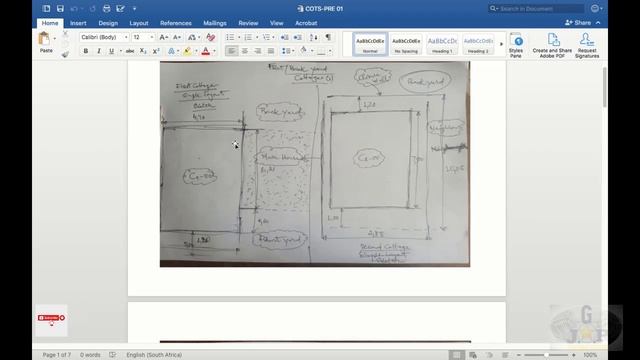The width and height of the screenshot is (640, 360).
Task: Click the Format Painter brush icon
Action: coord(65,54)
